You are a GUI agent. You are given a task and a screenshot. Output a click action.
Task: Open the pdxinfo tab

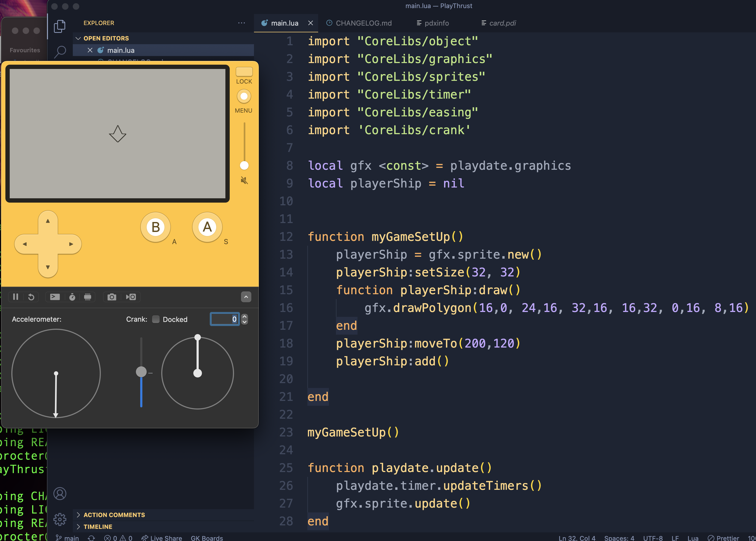[x=436, y=23]
